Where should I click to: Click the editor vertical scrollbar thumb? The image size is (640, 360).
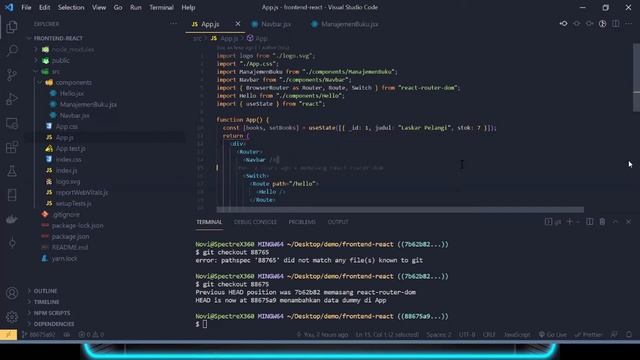click(636, 78)
